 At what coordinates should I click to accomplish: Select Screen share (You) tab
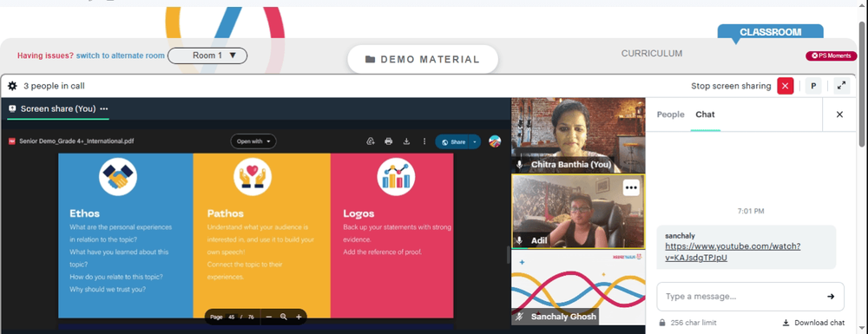click(x=58, y=109)
